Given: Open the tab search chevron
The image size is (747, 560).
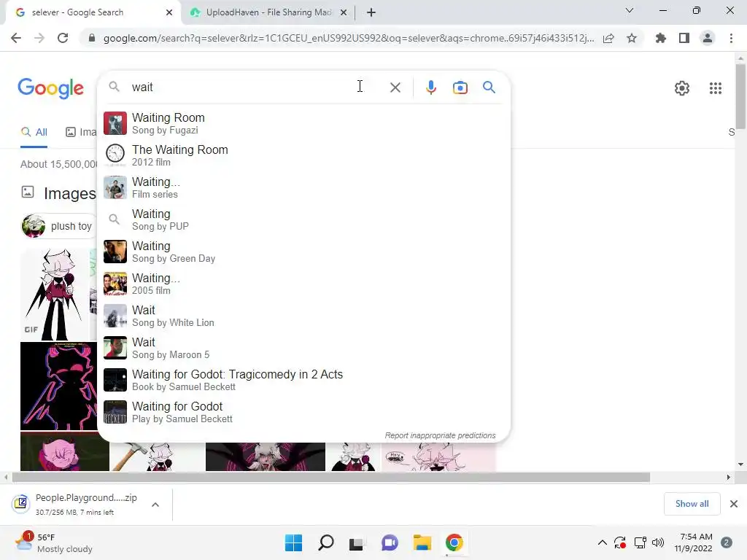Looking at the screenshot, I should tap(630, 10).
